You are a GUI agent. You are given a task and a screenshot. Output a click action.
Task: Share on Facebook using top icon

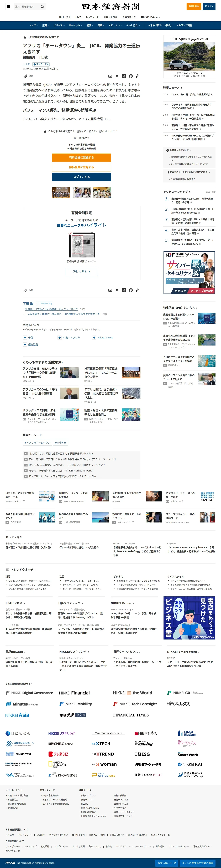click(130, 76)
